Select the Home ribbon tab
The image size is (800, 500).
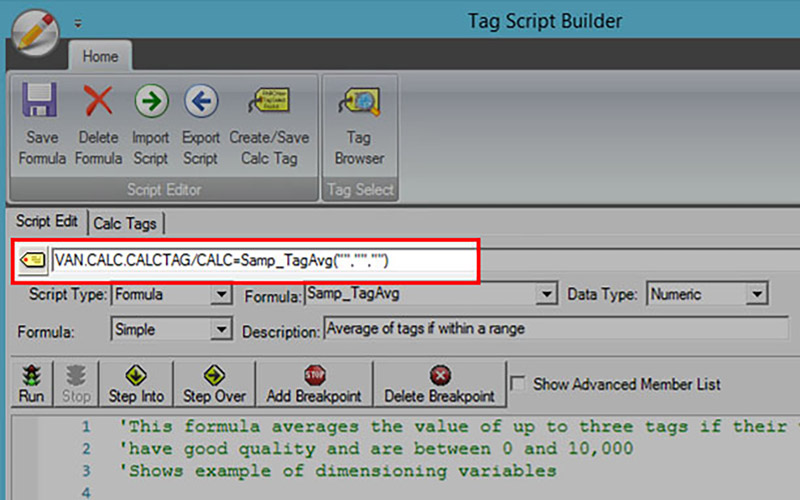point(100,56)
